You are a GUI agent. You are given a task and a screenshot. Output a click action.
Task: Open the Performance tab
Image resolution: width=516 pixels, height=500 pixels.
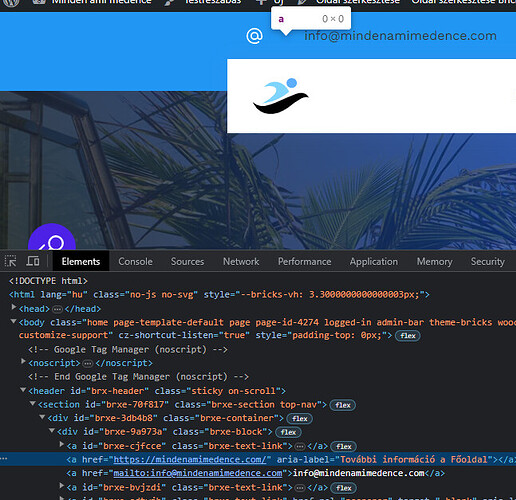pyautogui.click(x=305, y=261)
